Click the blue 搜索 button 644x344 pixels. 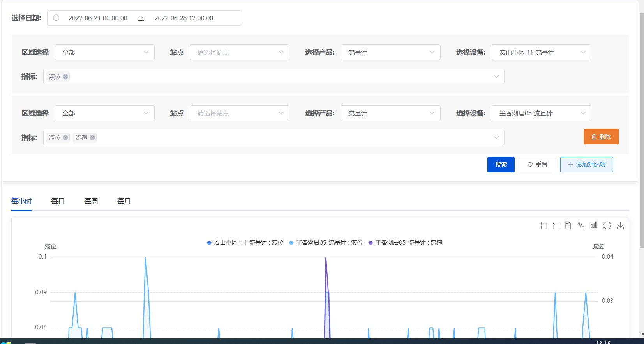point(501,165)
